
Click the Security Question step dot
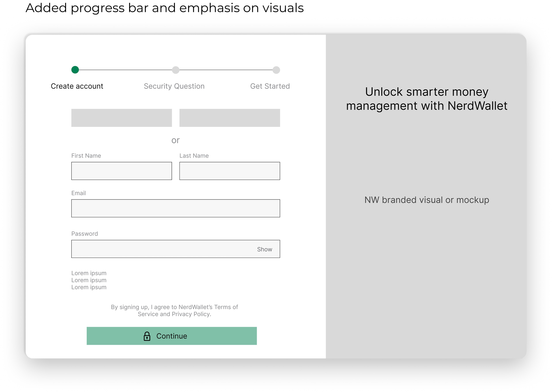[x=176, y=70]
